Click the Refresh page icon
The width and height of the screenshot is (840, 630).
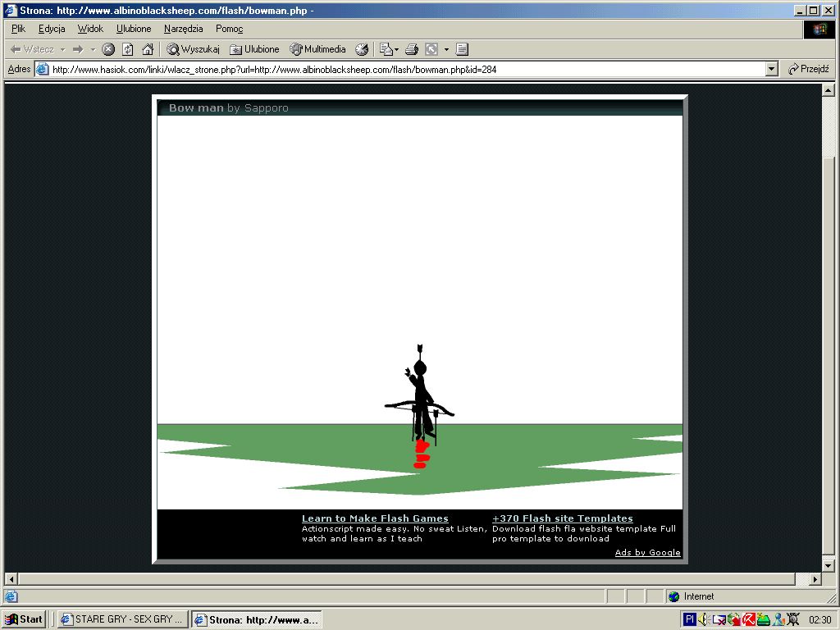click(128, 49)
